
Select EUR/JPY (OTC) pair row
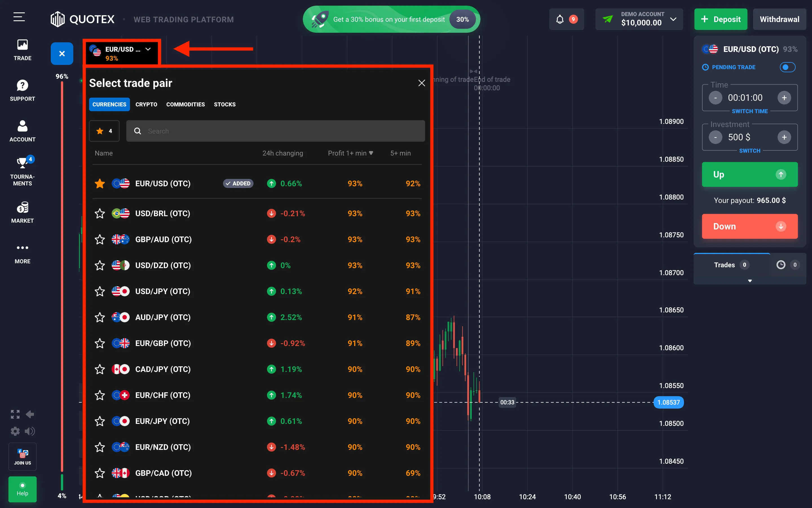click(257, 421)
